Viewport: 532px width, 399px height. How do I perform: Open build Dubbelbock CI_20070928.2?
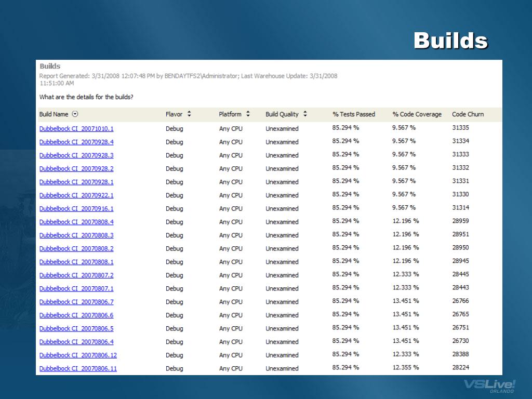tap(76, 169)
